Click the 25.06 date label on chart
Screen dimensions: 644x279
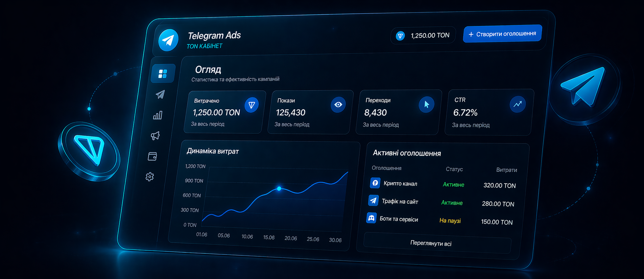point(313,239)
